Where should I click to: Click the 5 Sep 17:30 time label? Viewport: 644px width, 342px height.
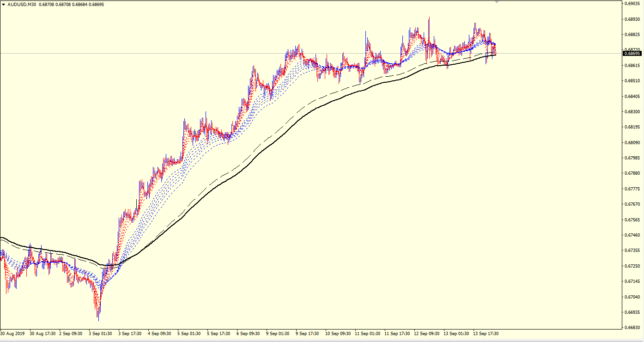(x=219, y=333)
